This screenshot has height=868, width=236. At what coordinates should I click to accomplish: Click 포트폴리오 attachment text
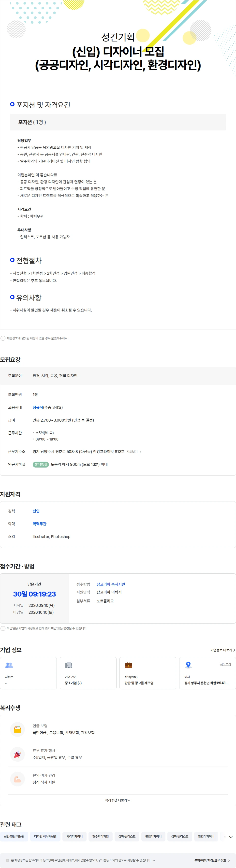[x=105, y=601]
